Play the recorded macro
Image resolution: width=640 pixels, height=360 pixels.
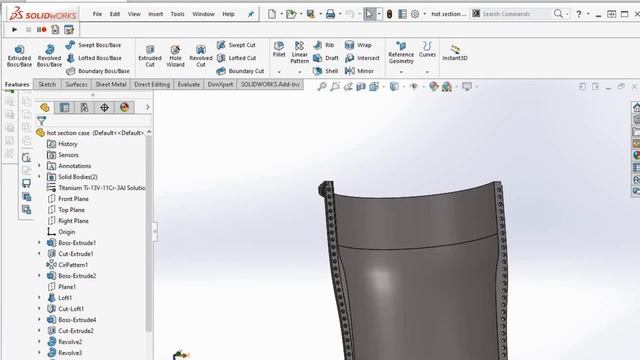click(x=15, y=29)
